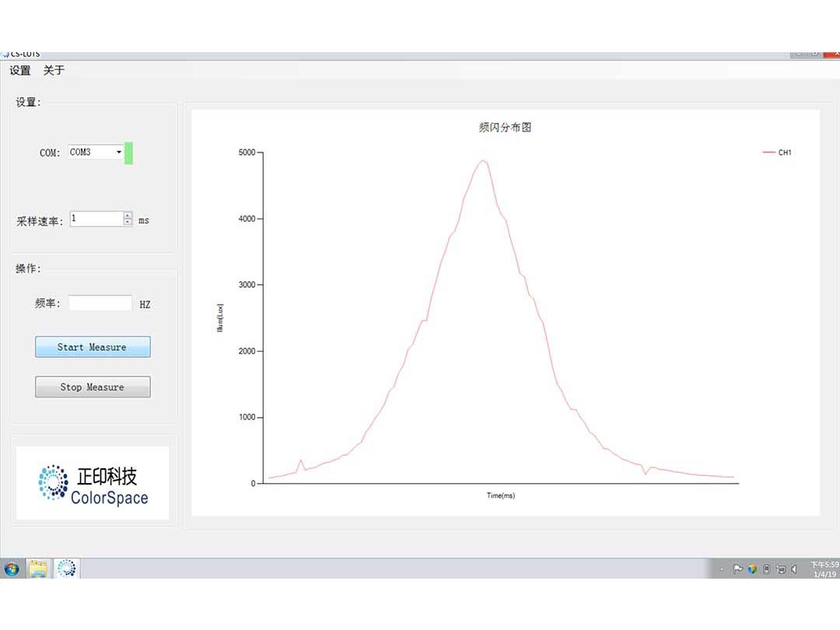Open the network tray icon

[781, 569]
